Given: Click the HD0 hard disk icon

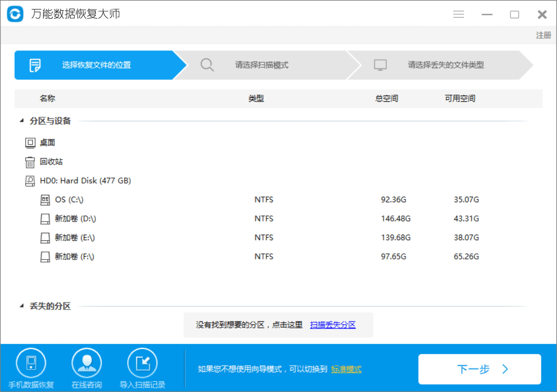Looking at the screenshot, I should 29,181.
